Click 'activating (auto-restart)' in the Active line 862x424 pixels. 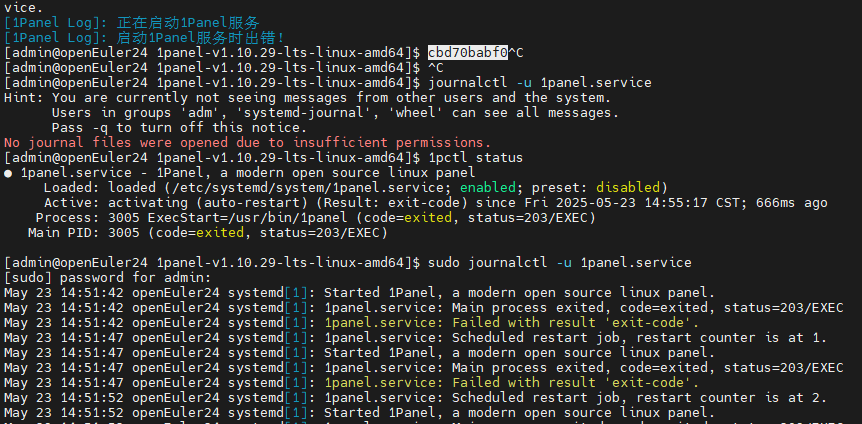[x=208, y=203]
